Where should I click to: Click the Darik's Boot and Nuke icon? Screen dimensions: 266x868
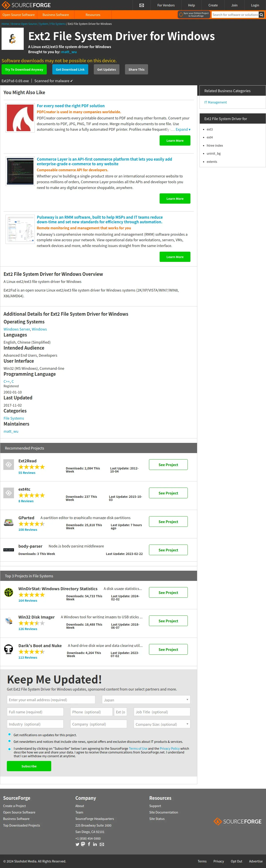[9, 649]
